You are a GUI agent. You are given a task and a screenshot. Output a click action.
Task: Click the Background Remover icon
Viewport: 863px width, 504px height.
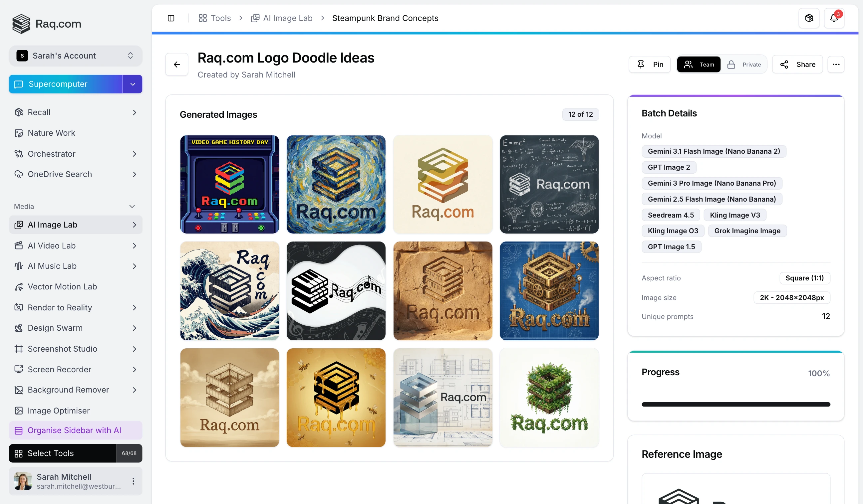pos(19,390)
